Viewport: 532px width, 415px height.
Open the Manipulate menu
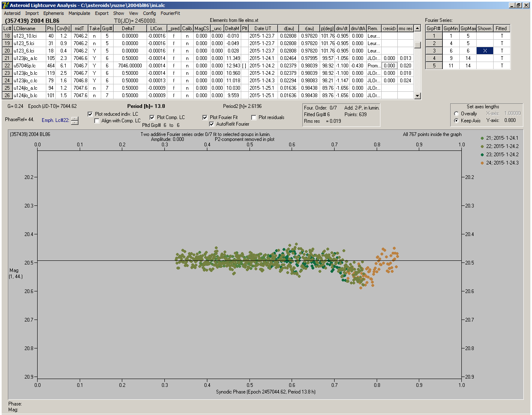point(79,13)
